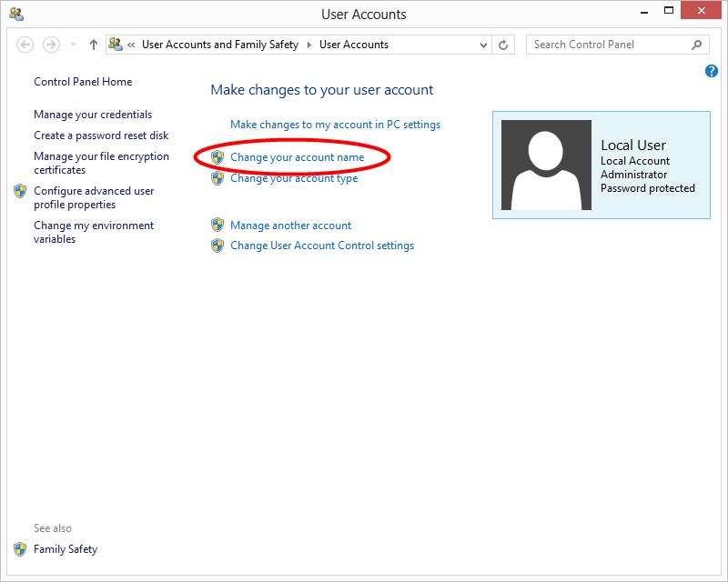This screenshot has height=582, width=728.
Task: Click the Up one level arrow
Action: 94,45
